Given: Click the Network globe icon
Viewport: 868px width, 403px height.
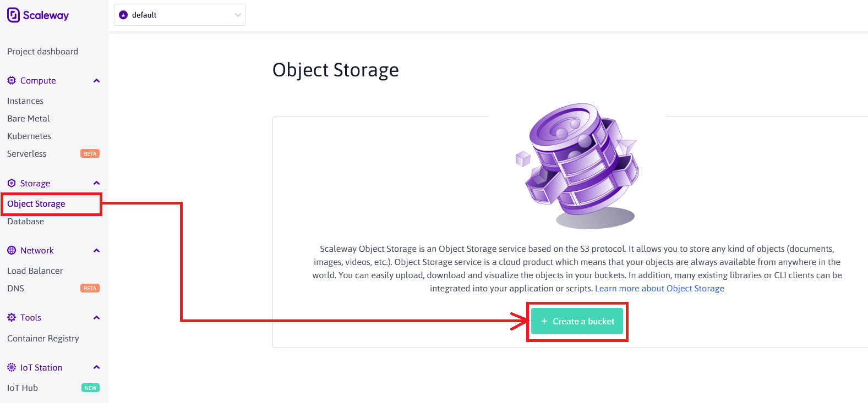Looking at the screenshot, I should 12,250.
